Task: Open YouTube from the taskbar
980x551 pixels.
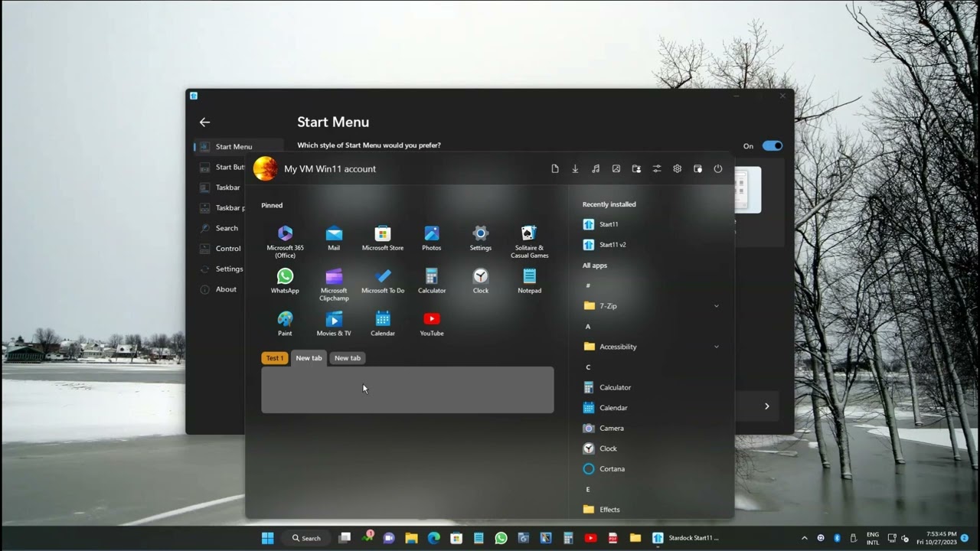Action: point(590,538)
